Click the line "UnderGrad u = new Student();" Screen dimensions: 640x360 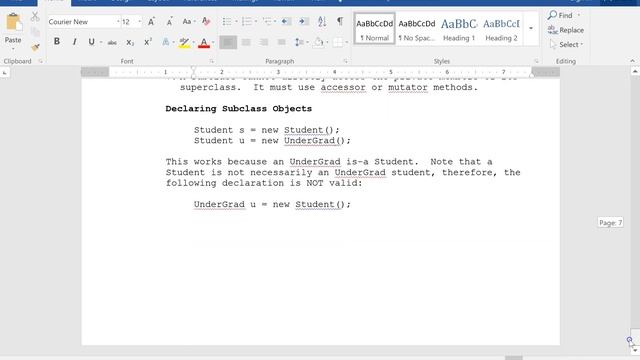coord(272,204)
